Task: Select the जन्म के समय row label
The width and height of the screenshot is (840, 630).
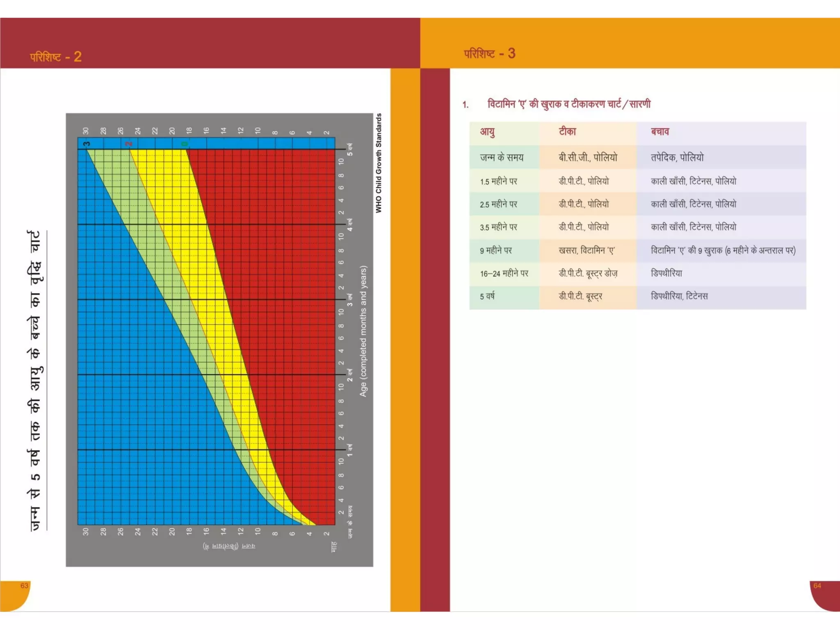Action: [x=502, y=157]
